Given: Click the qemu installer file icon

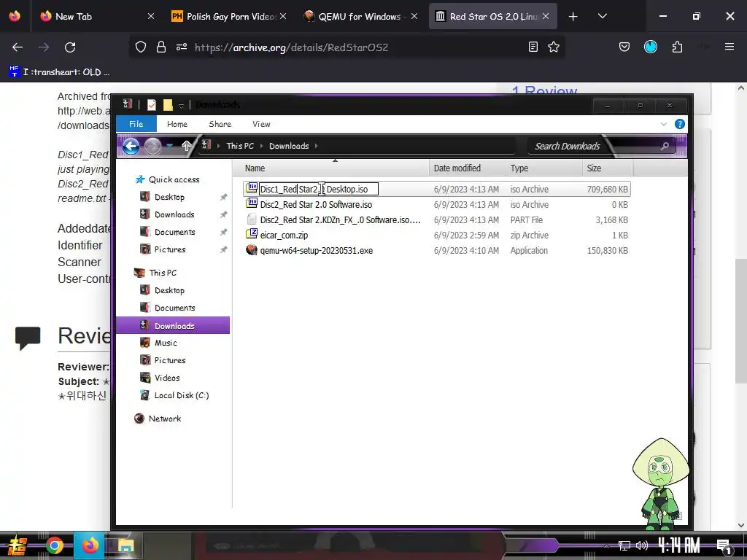Looking at the screenshot, I should 252,249.
